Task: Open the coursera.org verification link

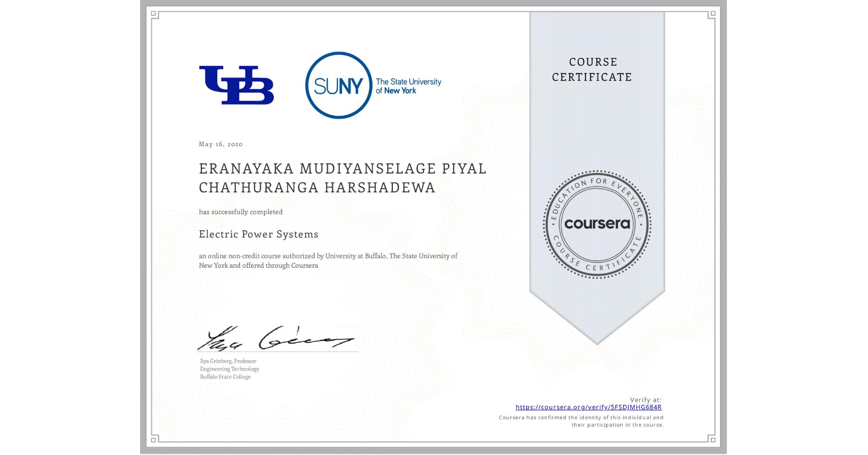Action: tap(588, 407)
